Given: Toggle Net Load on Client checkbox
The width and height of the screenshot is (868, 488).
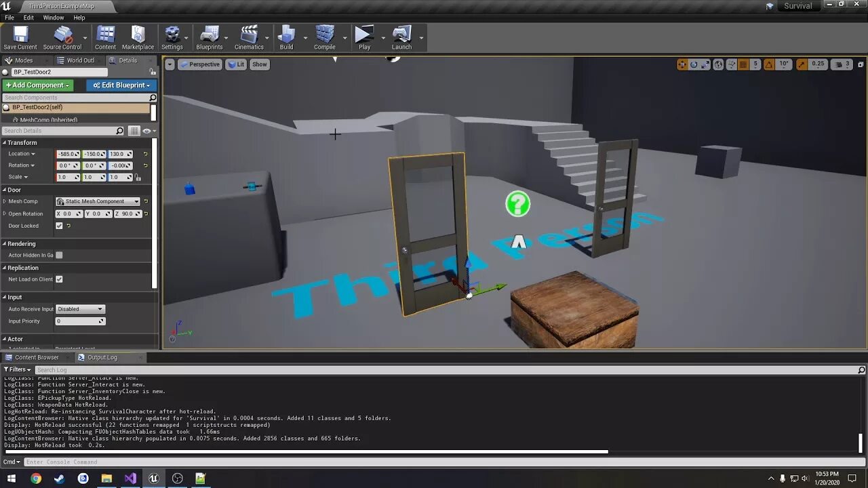Looking at the screenshot, I should point(59,279).
